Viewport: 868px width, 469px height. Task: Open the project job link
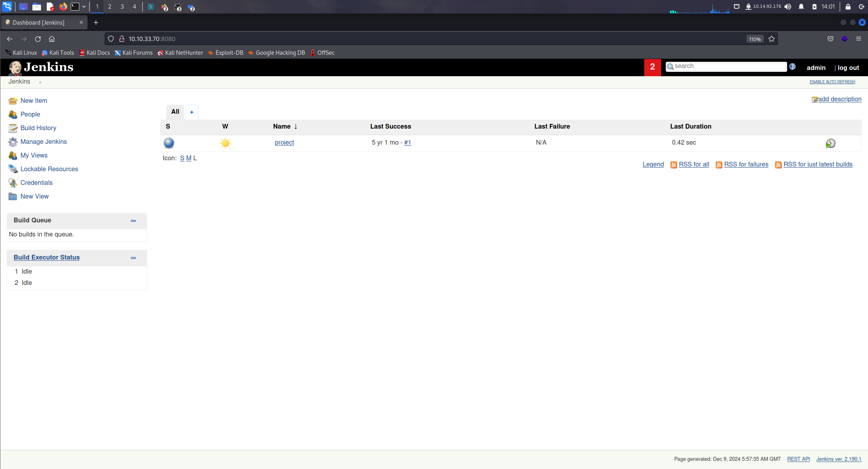click(284, 143)
